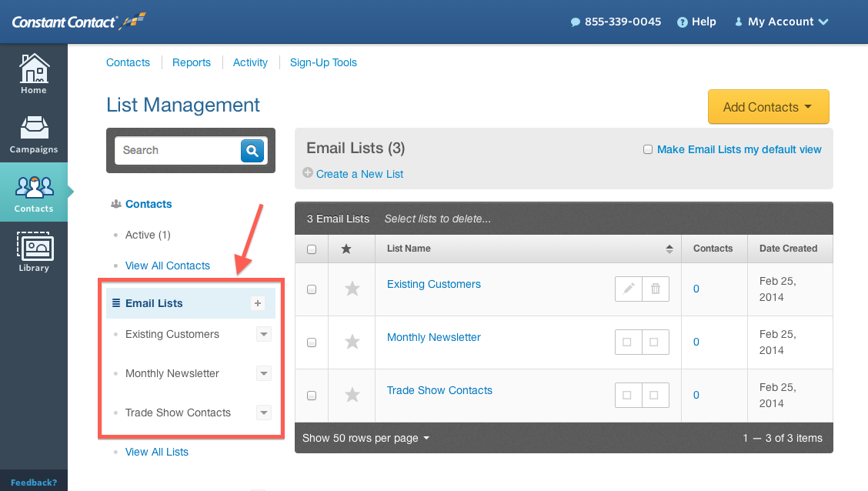Select Trade Show Contacts in the sidebar list
The height and width of the screenshot is (491, 868).
[178, 413]
